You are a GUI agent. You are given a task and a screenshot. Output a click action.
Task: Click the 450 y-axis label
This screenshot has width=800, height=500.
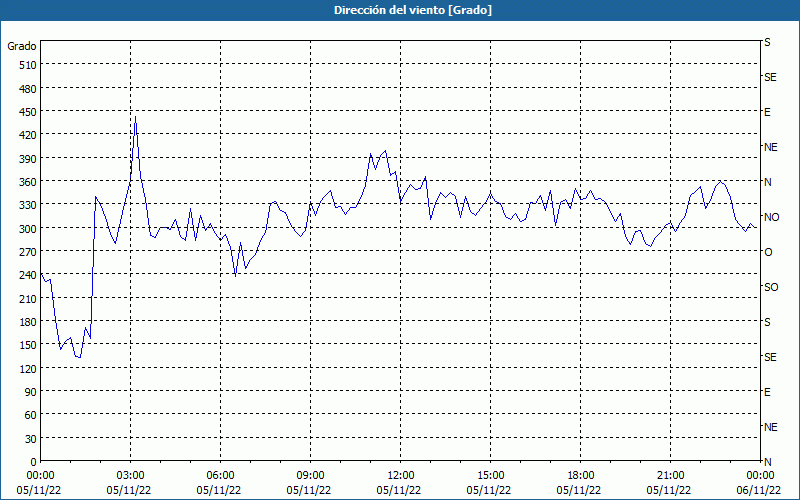tap(28, 112)
